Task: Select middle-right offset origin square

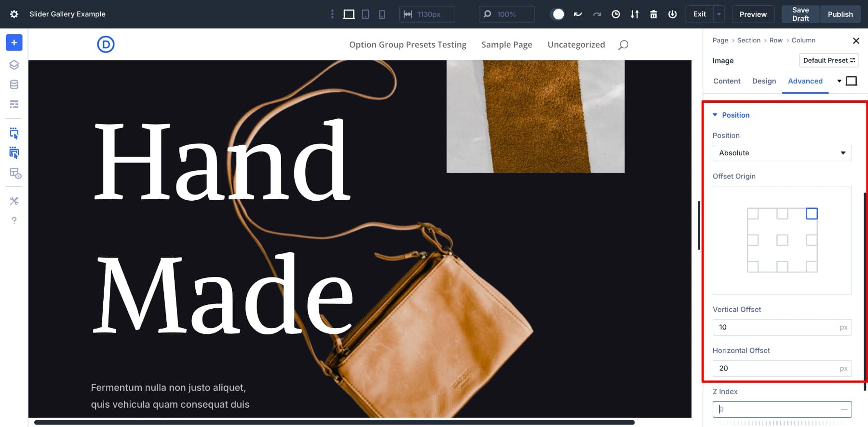Action: [x=812, y=240]
